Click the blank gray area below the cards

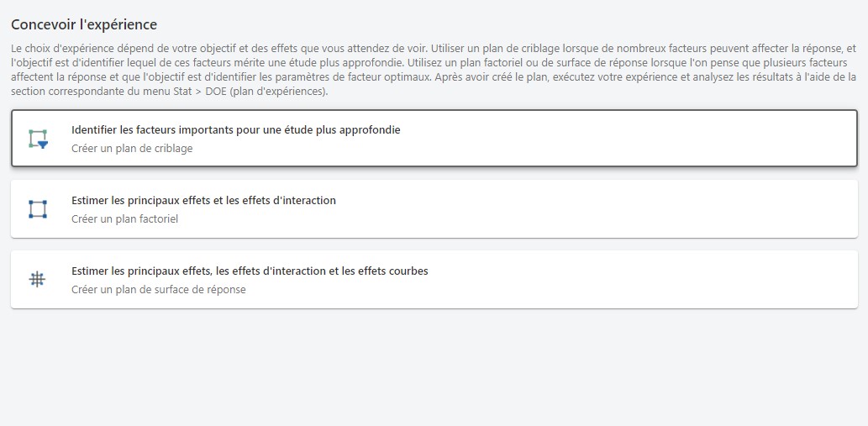[434, 370]
